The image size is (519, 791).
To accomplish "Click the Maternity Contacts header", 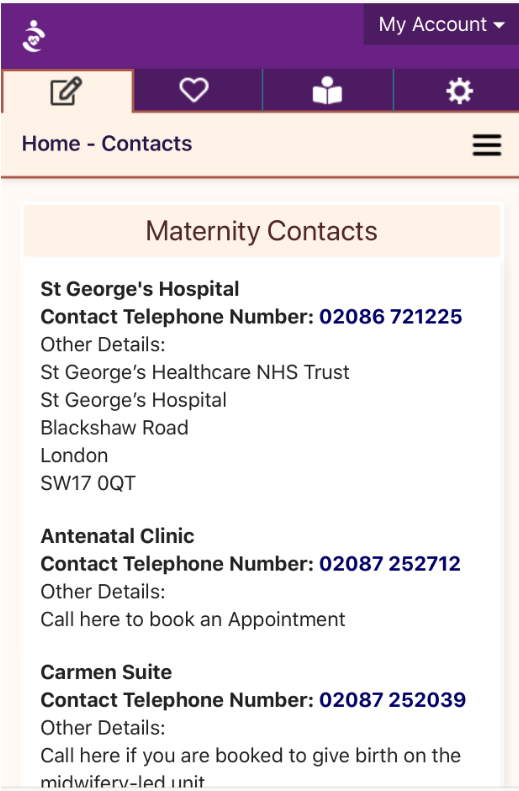I will click(262, 231).
